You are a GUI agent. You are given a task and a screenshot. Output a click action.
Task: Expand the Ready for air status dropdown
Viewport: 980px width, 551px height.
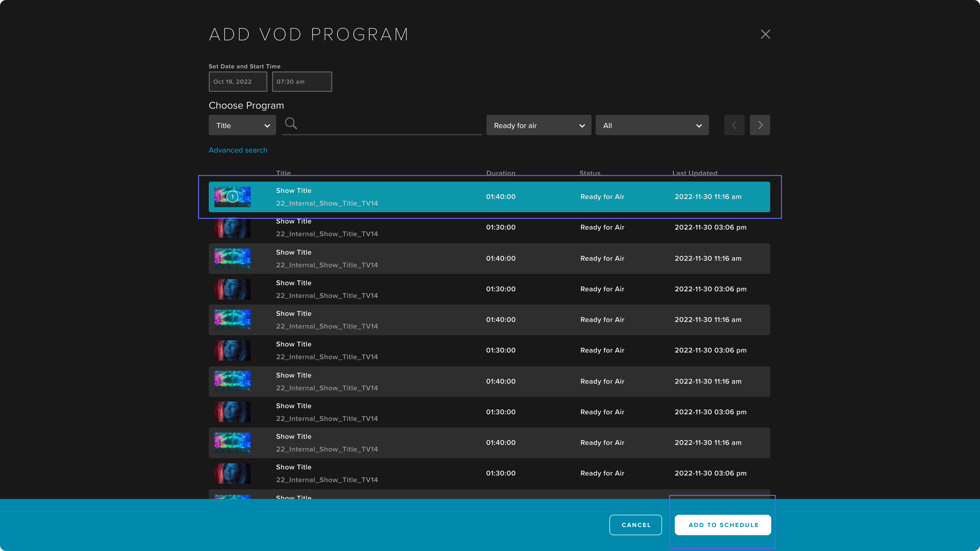[x=538, y=125]
